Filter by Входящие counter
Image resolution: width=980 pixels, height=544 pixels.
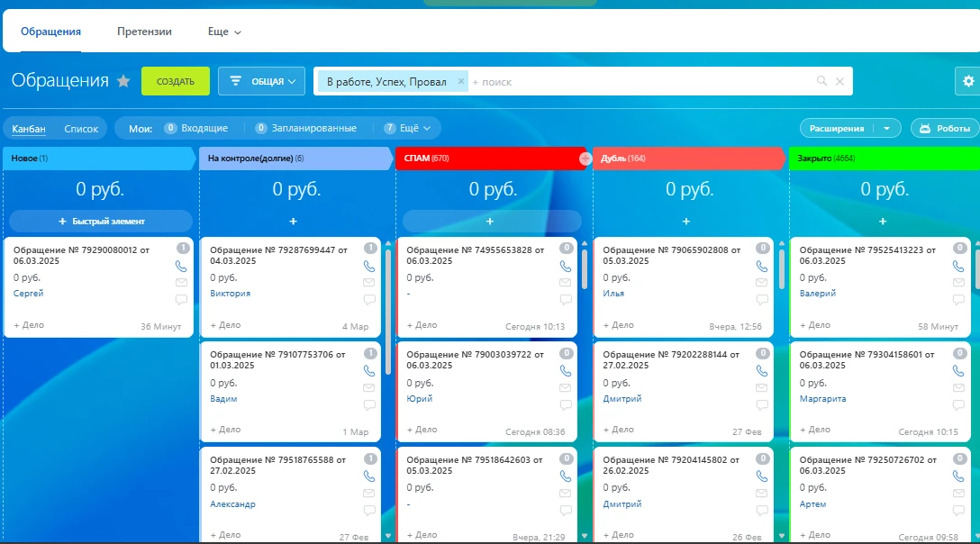[196, 128]
